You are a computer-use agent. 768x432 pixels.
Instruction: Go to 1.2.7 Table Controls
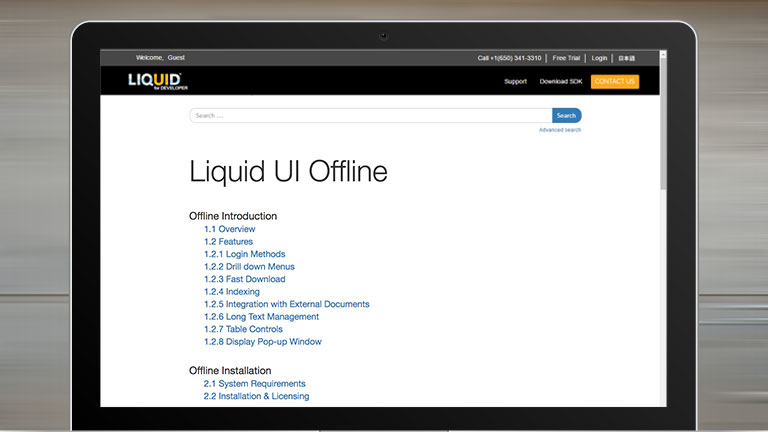(243, 329)
